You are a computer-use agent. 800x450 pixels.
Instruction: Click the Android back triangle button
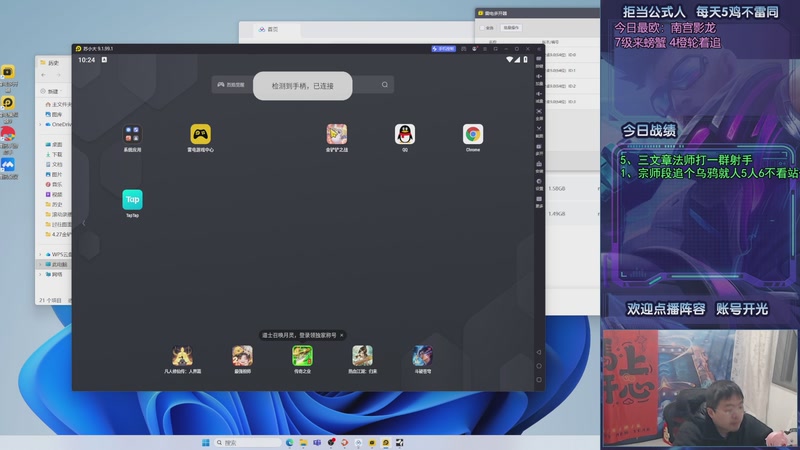pos(539,352)
